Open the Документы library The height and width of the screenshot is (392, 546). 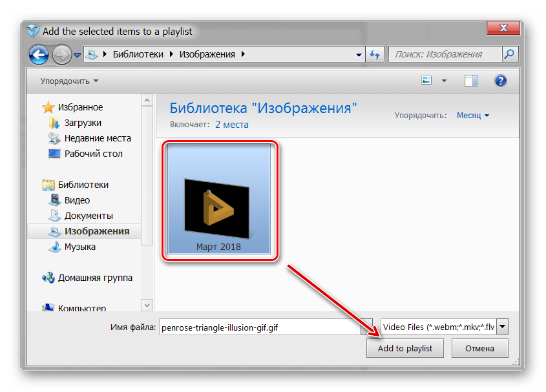coord(89,216)
